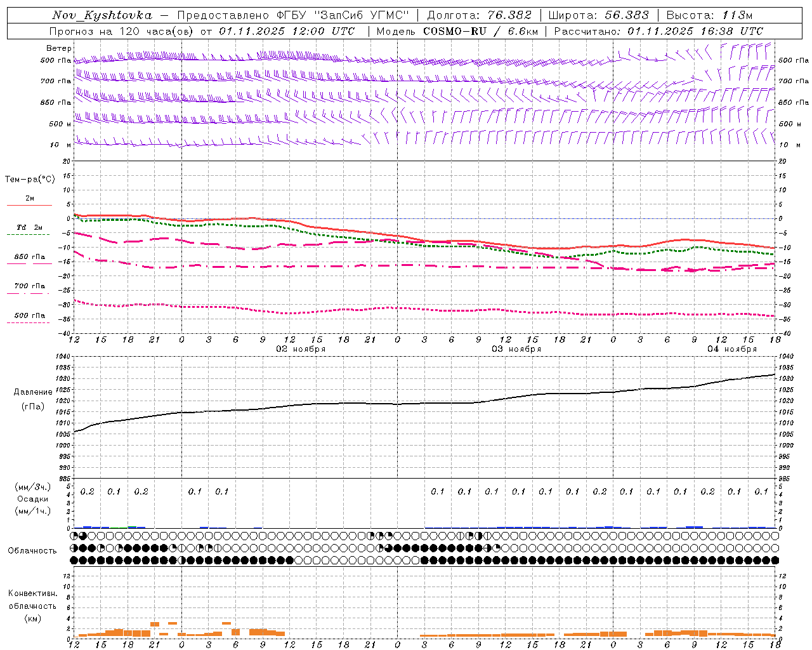Viewport: 812px width, 650px height.
Task: Click the Тем-ра(°C) temperature panel title
Action: coord(30,180)
